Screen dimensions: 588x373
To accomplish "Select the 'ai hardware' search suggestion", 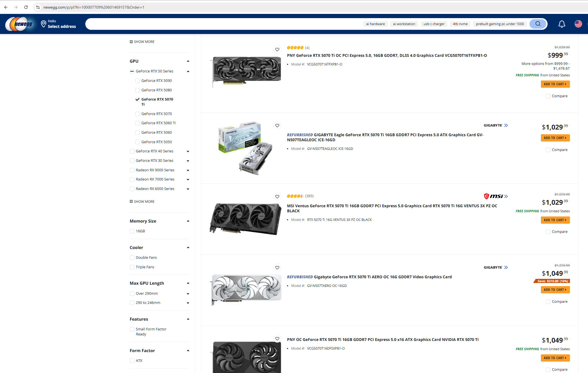I will point(375,24).
